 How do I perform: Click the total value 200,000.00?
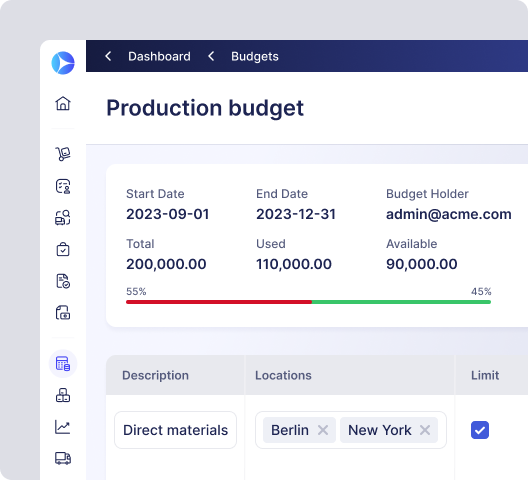pos(166,264)
